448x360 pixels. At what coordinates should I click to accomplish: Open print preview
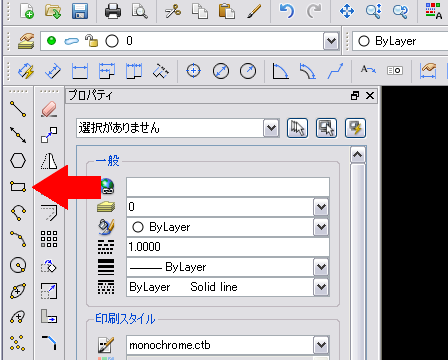(x=140, y=10)
